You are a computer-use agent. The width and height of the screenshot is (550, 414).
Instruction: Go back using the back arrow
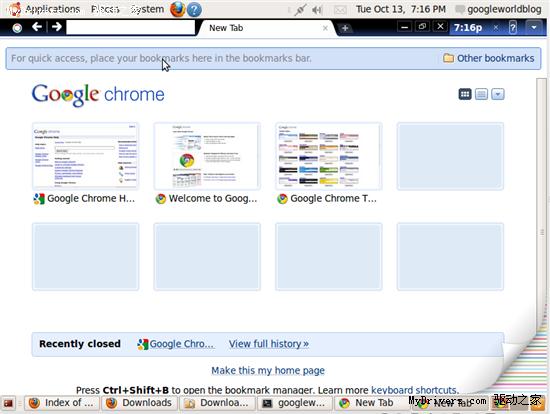[37, 27]
